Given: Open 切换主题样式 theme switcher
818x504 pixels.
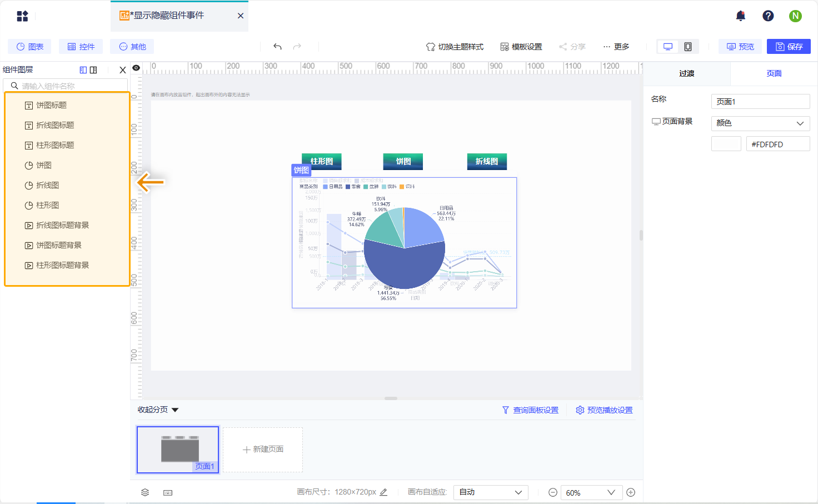Looking at the screenshot, I should 455,47.
